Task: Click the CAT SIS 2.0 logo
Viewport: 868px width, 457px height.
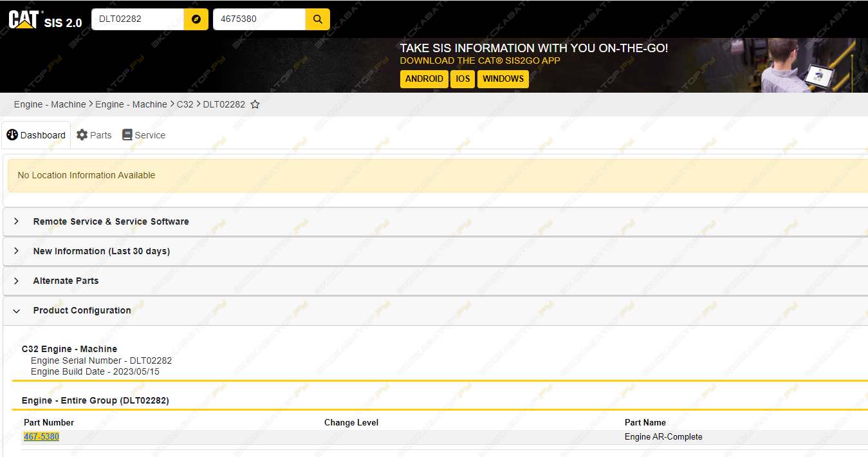Action: 45,19
